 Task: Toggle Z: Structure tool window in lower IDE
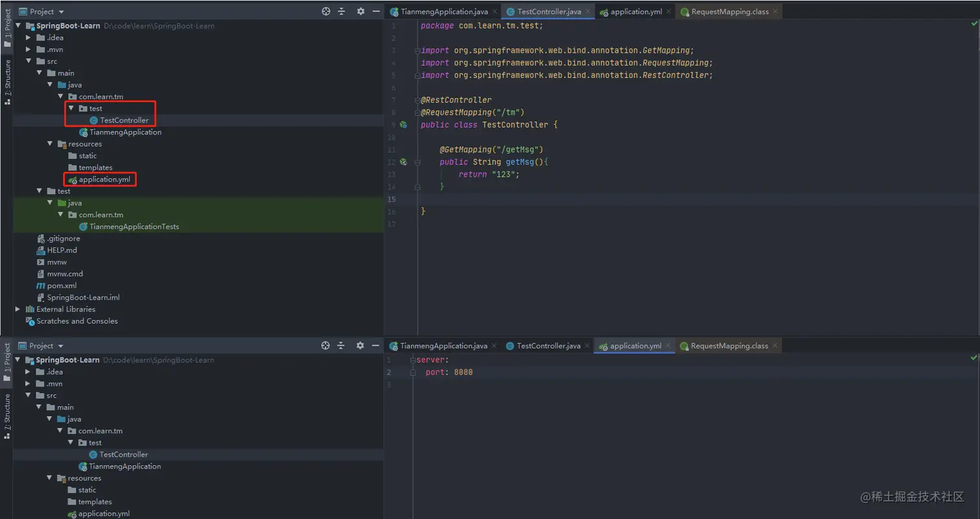tap(7, 416)
